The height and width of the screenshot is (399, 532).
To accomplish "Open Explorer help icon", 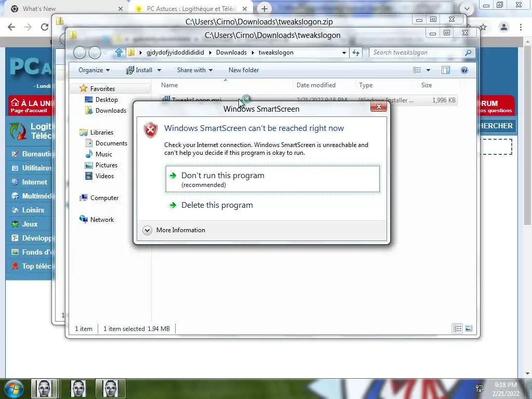I will pos(464,70).
